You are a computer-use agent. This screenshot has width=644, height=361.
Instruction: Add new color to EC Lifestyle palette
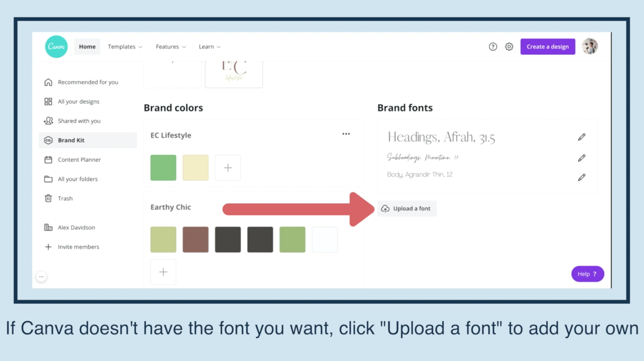point(228,168)
